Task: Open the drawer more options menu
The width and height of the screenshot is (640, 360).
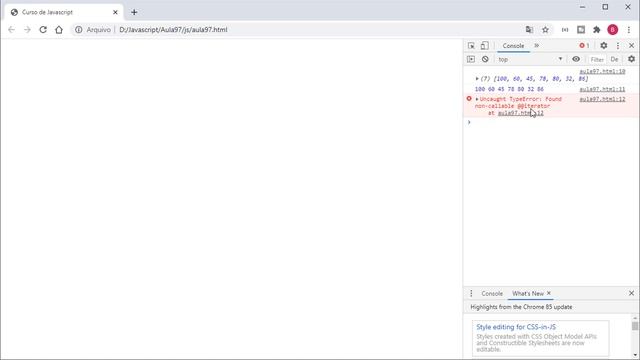Action: pos(471,293)
